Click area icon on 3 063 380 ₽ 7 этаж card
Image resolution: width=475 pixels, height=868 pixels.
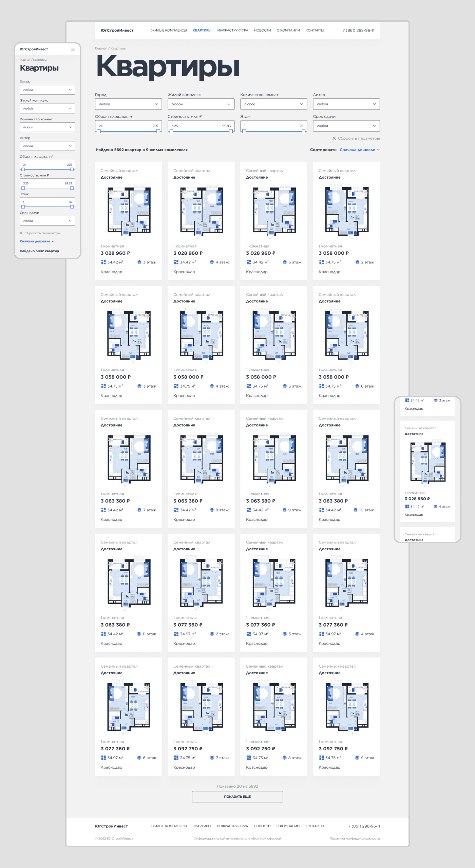[103, 510]
